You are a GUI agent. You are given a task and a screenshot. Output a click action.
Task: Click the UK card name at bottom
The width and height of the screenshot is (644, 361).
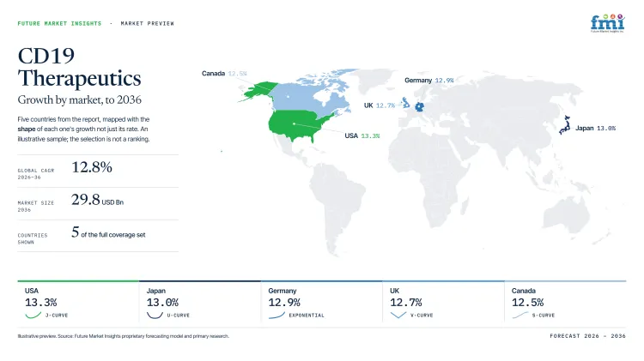(x=394, y=291)
